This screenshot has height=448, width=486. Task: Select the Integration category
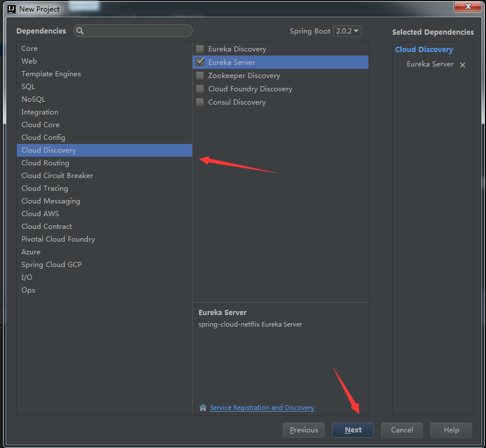(105, 112)
